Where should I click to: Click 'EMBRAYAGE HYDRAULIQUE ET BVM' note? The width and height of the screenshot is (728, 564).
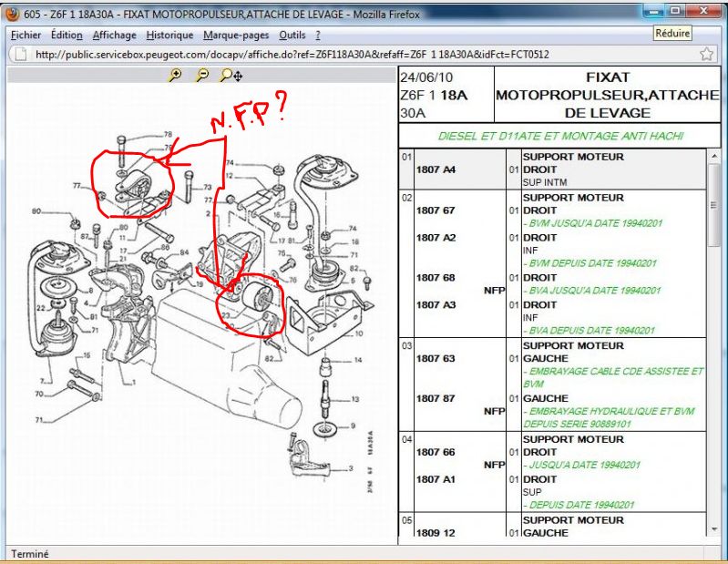[612, 412]
